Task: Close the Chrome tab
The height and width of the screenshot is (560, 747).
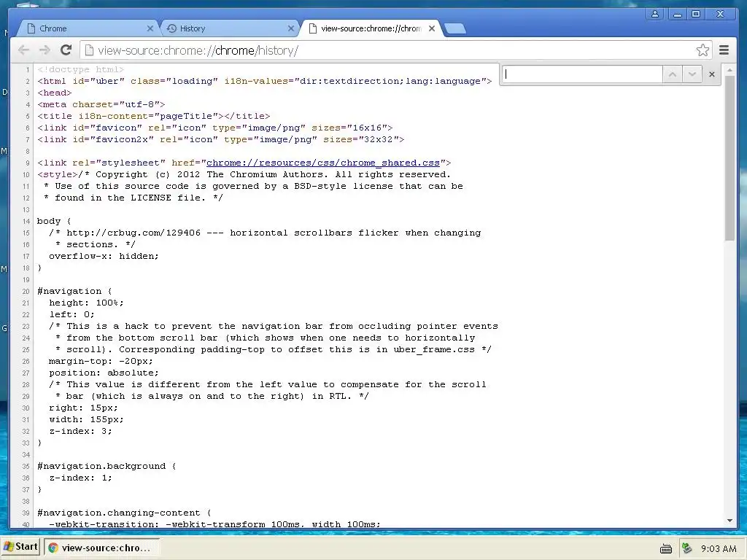Action: [150, 28]
